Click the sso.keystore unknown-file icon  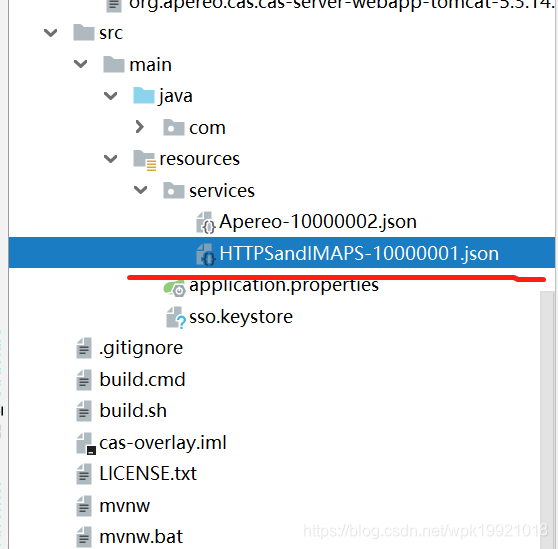pos(176,318)
